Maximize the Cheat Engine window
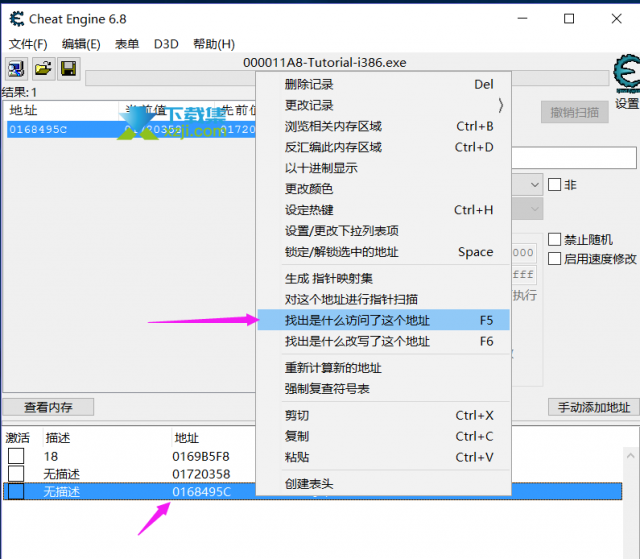The height and width of the screenshot is (559, 640). pos(569,19)
